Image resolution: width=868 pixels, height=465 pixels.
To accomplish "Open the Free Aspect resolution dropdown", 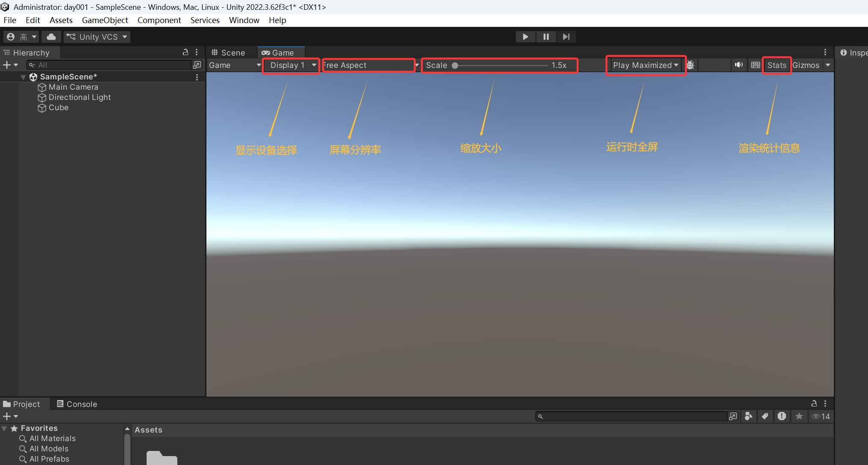I will click(x=368, y=65).
